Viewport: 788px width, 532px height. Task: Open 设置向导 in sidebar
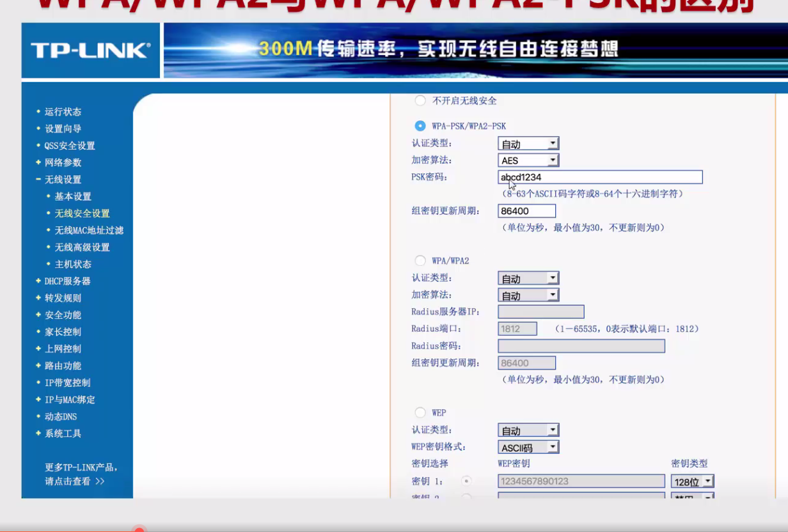click(x=63, y=129)
